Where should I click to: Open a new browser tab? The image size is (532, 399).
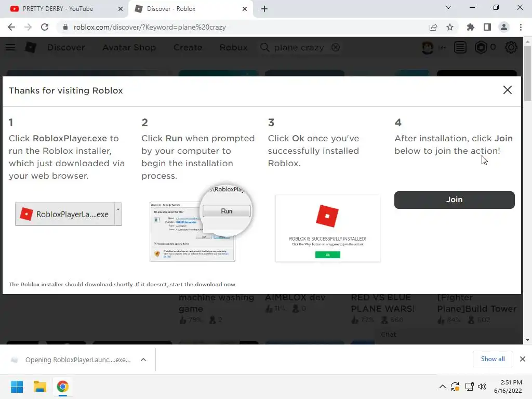[x=264, y=9]
